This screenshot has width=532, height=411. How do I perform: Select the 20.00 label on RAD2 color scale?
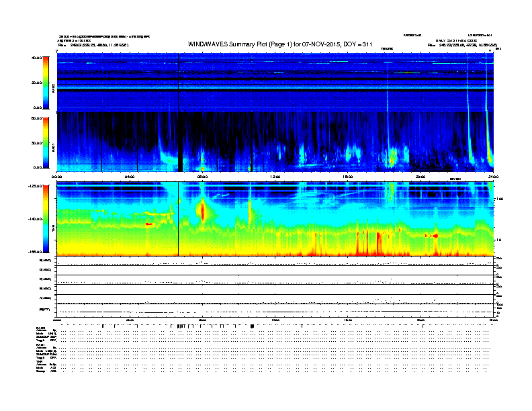pyautogui.click(x=37, y=83)
